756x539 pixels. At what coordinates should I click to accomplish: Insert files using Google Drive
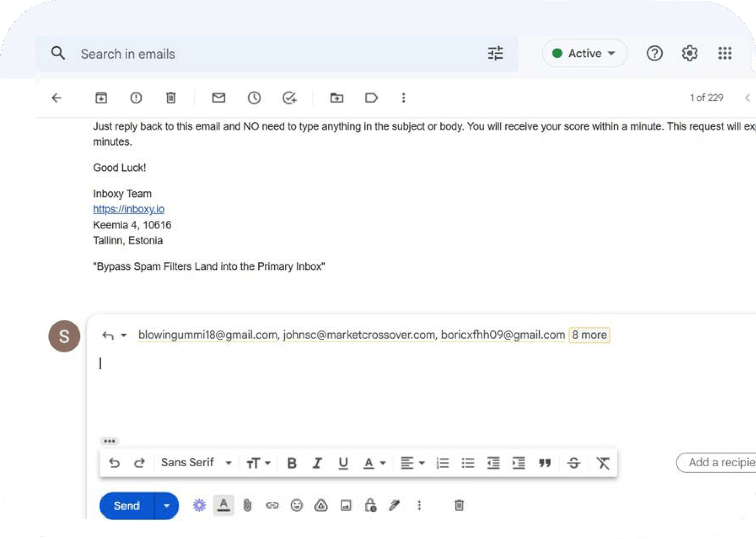[321, 505]
